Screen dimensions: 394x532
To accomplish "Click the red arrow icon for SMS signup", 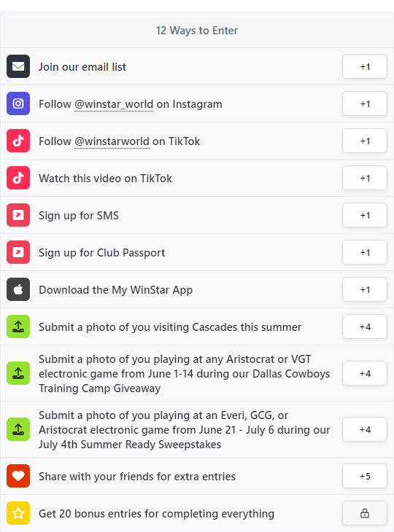I will coord(18,215).
